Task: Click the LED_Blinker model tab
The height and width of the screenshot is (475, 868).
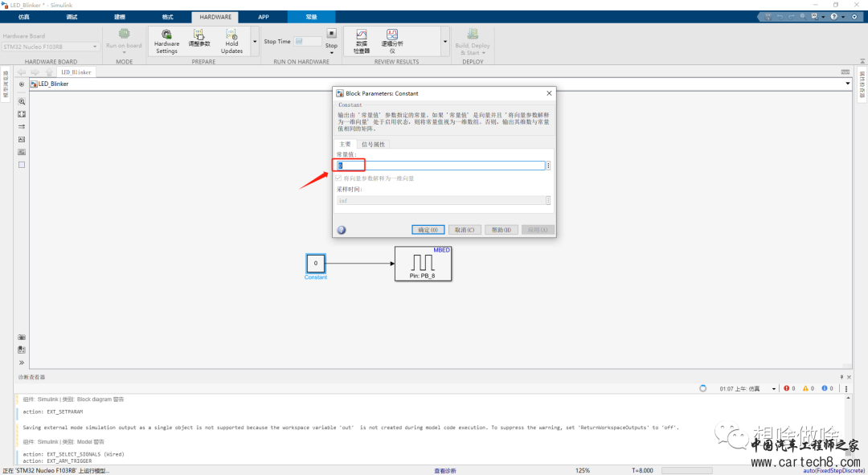Action: [x=76, y=72]
